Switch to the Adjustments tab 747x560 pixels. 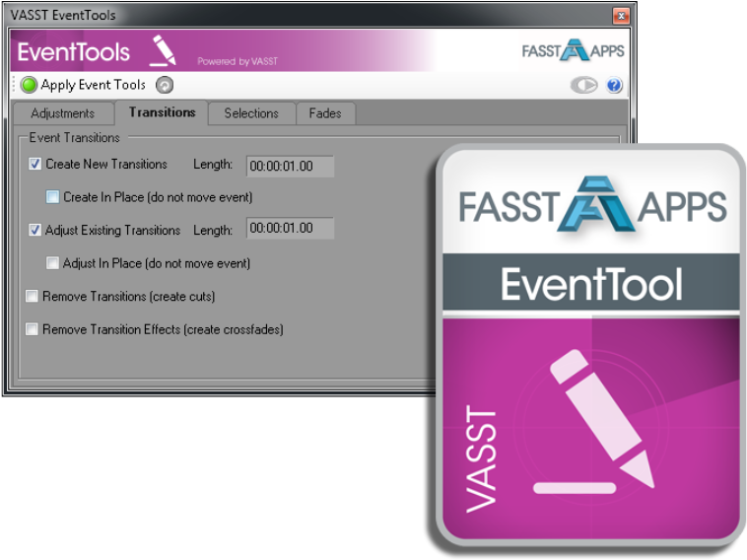point(63,113)
